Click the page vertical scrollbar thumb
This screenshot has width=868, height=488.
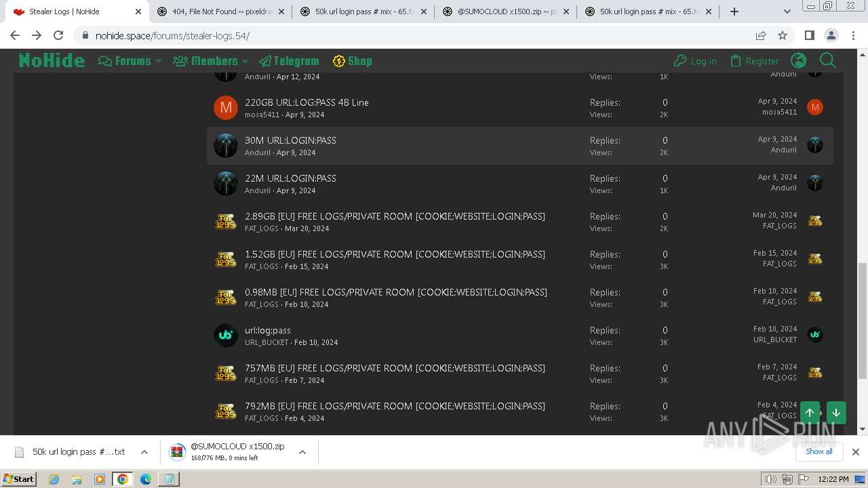[863, 321]
